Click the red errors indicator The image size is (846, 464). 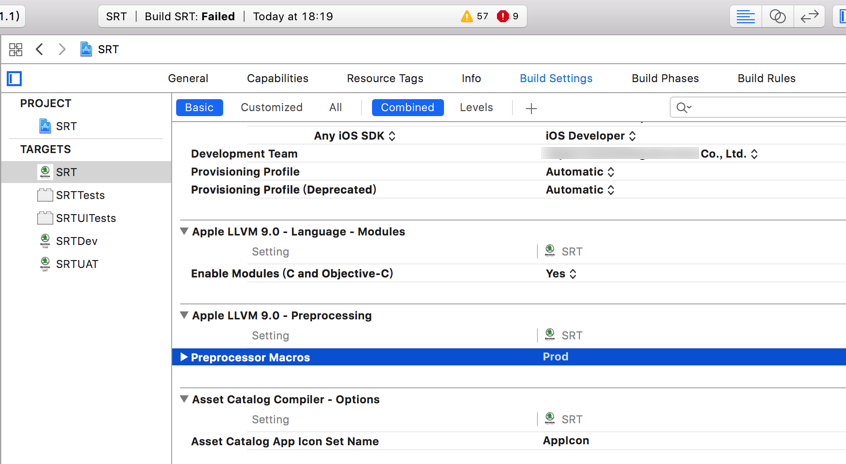click(x=509, y=16)
